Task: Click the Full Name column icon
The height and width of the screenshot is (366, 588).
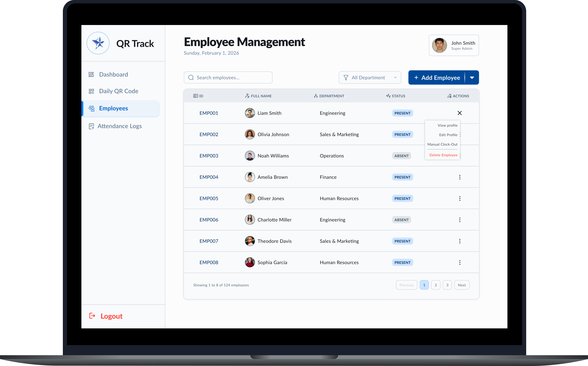Action: click(x=247, y=96)
